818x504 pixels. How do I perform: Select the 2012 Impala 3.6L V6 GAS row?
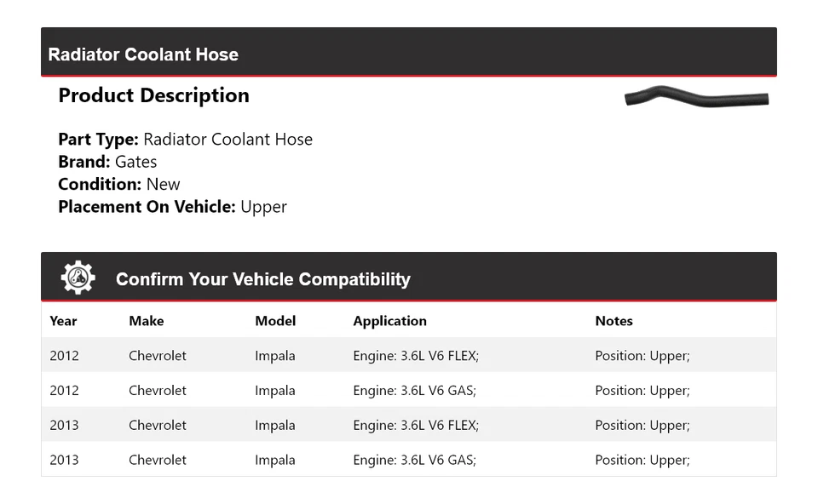pos(408,391)
